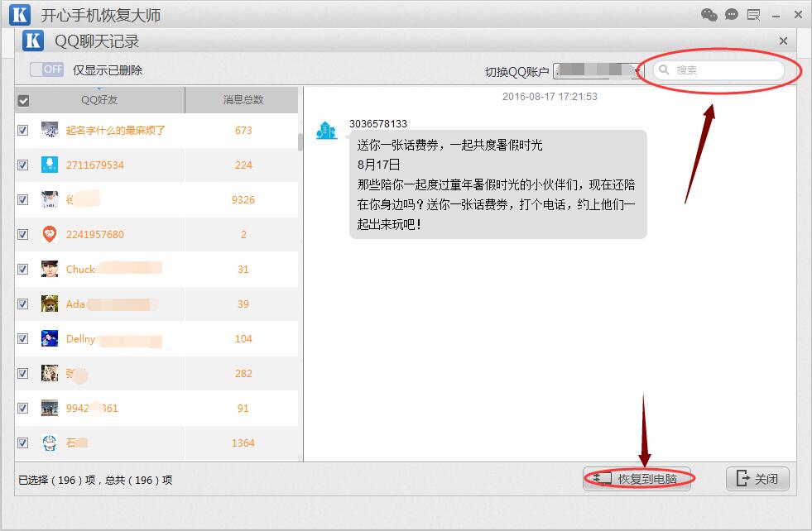Click message count 673

(243, 131)
